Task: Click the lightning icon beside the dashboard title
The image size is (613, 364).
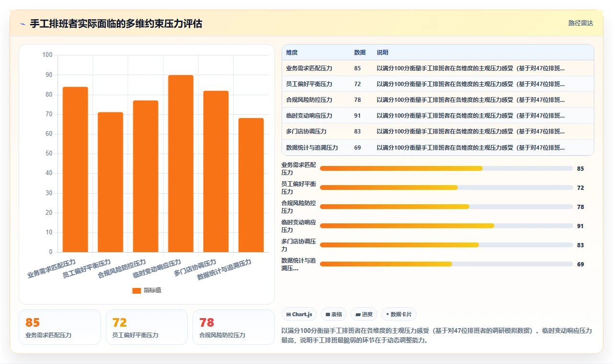Action: click(x=23, y=24)
